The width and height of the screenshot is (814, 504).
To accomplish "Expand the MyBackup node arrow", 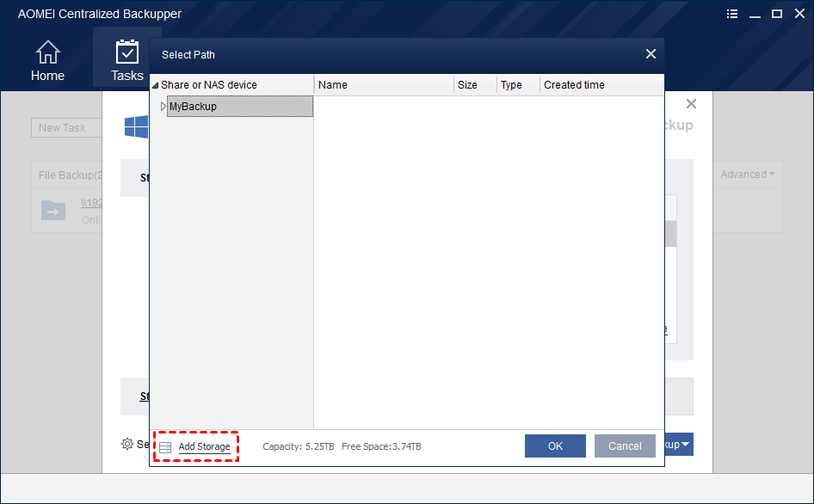I will [163, 107].
